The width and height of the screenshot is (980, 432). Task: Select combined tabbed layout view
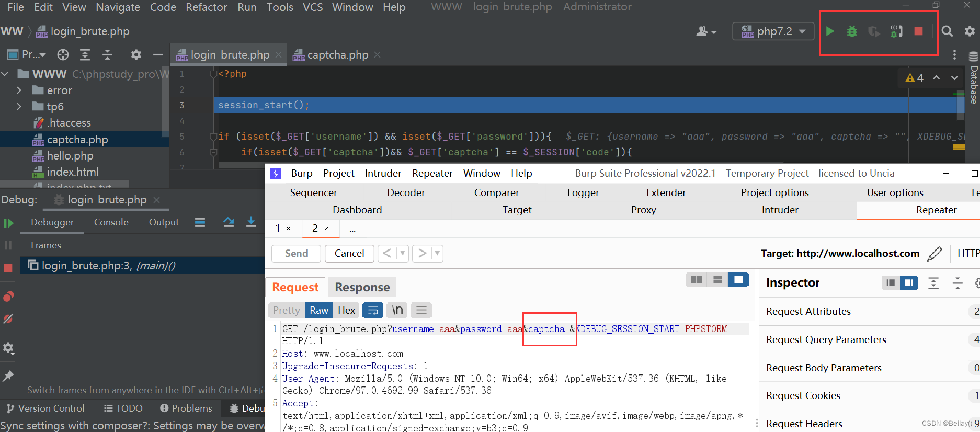click(x=738, y=280)
